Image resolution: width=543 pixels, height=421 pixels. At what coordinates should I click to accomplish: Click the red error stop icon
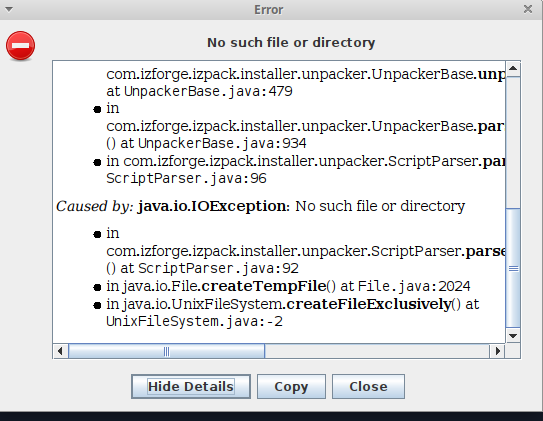click(x=20, y=46)
